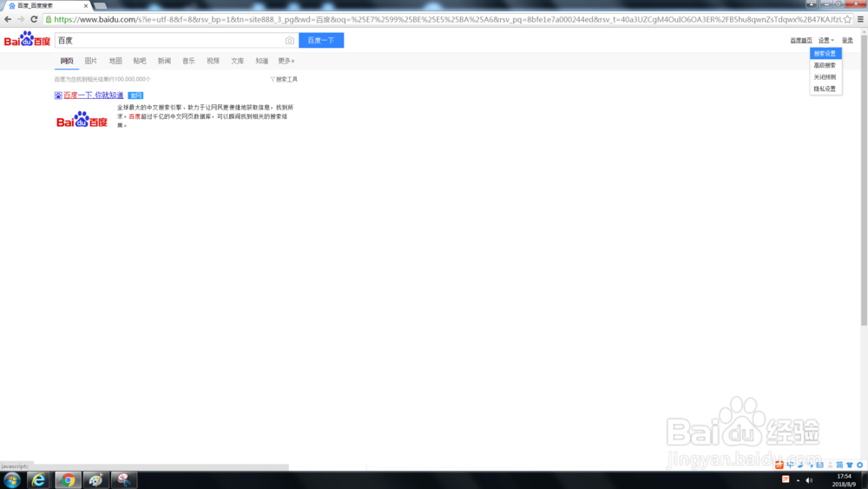Toggle the 简 simplified/traditional icon
Viewport: 868px width, 489px height.
pyautogui.click(x=839, y=465)
